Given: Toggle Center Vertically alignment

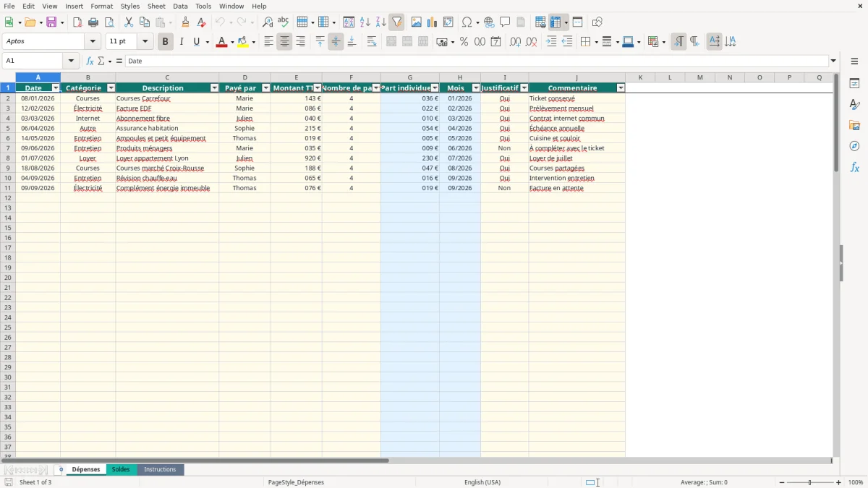Looking at the screenshot, I should tap(336, 42).
